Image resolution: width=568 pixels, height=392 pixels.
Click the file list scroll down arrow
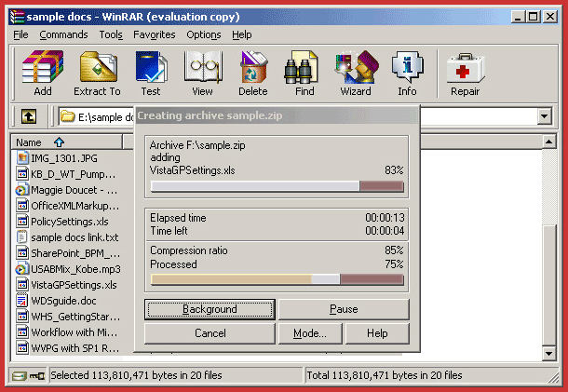pyautogui.click(x=549, y=354)
